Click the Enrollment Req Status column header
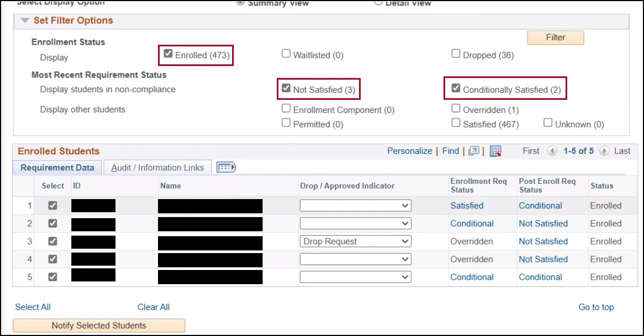Image resolution: width=644 pixels, height=336 pixels. [478, 185]
